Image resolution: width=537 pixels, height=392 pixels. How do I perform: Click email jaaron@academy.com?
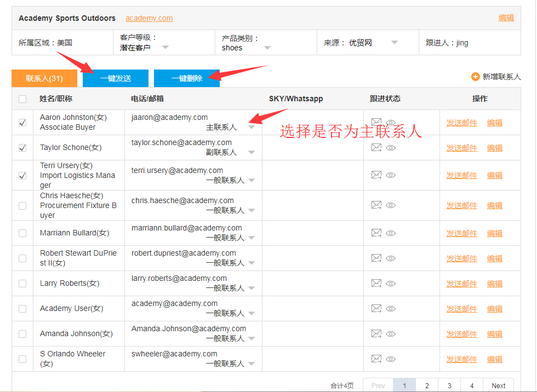click(x=169, y=117)
